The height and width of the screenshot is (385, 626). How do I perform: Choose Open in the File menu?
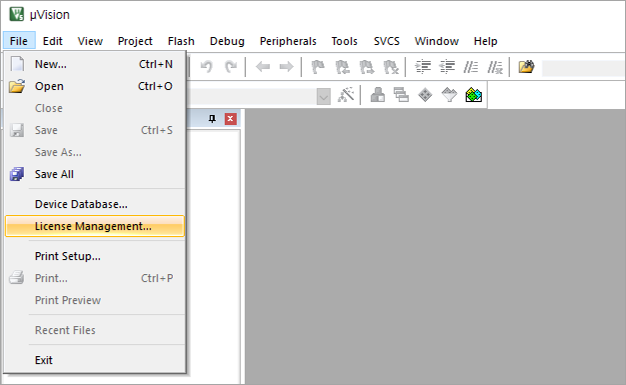[95, 86]
